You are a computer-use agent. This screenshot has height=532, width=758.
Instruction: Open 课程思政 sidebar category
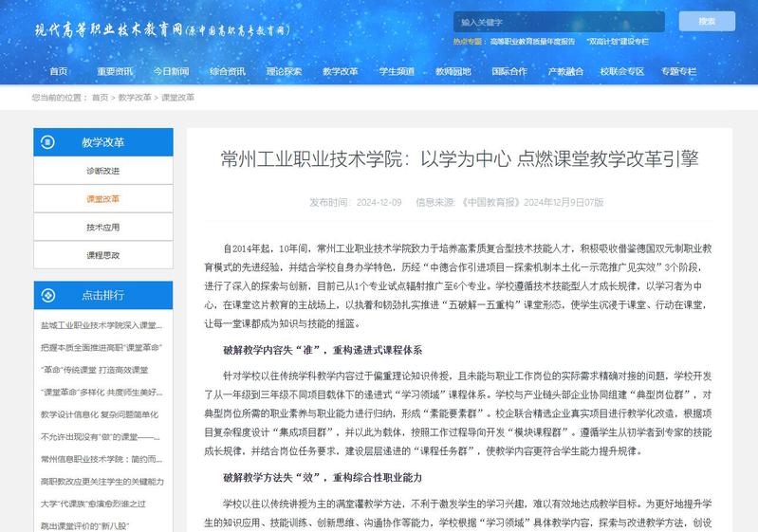tap(103, 255)
